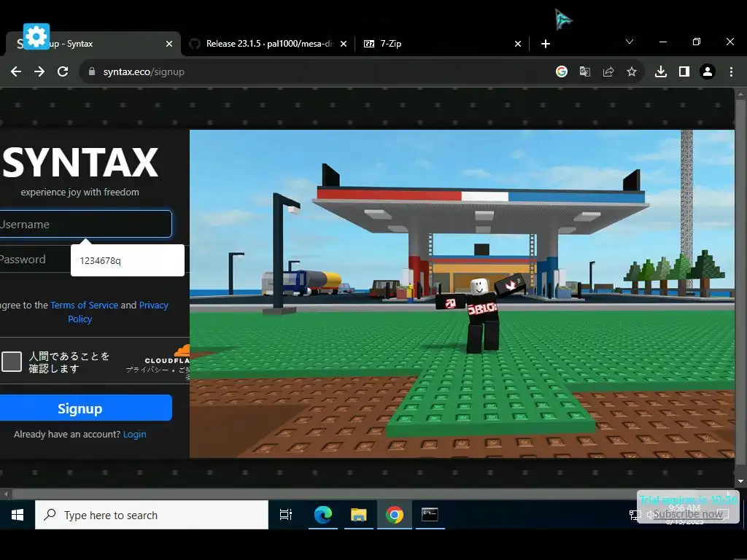
Task: Switch to the Signup - Syntax tab
Action: click(x=93, y=44)
